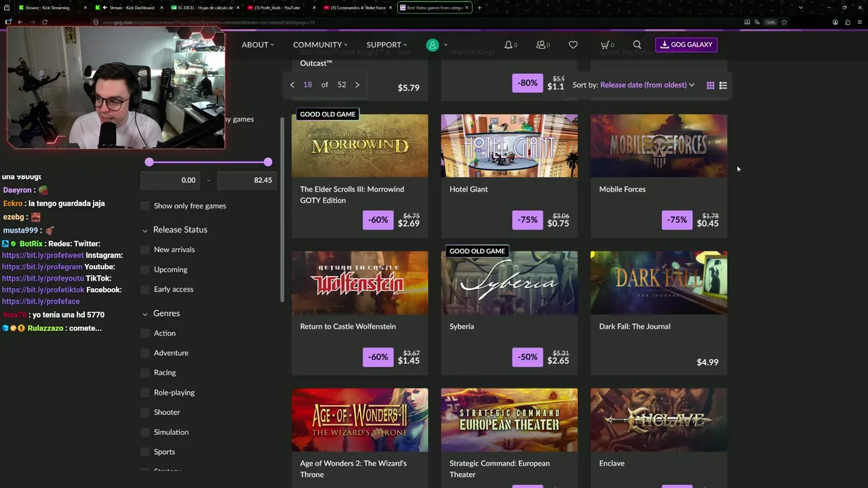Image resolution: width=868 pixels, height=488 pixels.
Task: Click the -60% Morrowind discount badge
Action: coord(378,220)
